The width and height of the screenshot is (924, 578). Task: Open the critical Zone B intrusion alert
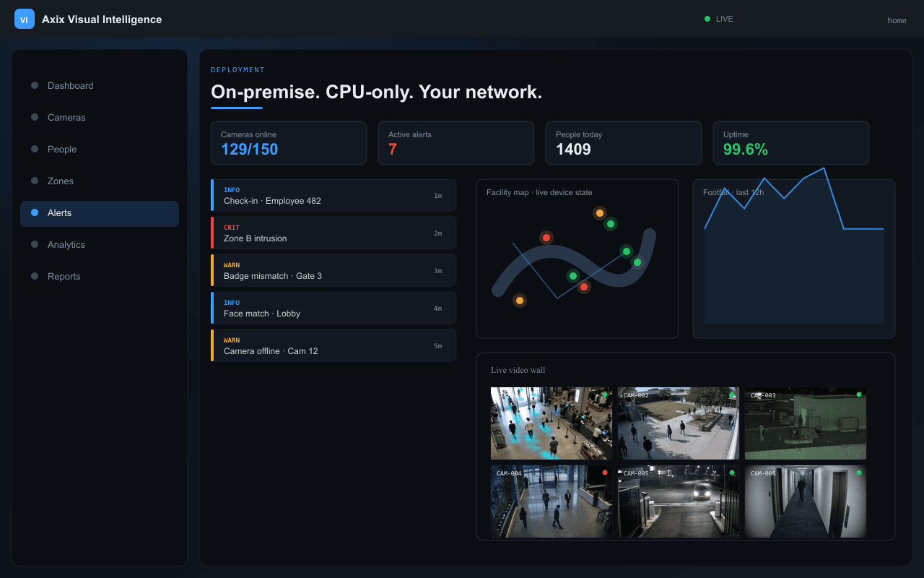click(x=334, y=233)
